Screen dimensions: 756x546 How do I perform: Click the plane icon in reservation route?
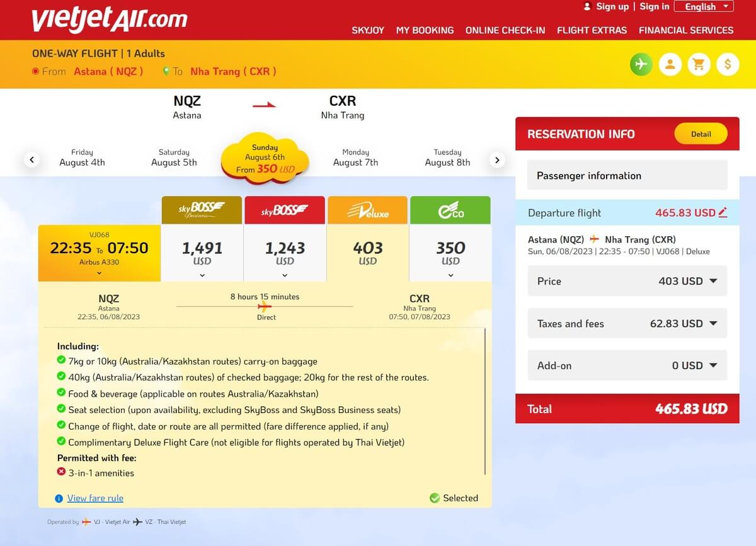coord(595,239)
